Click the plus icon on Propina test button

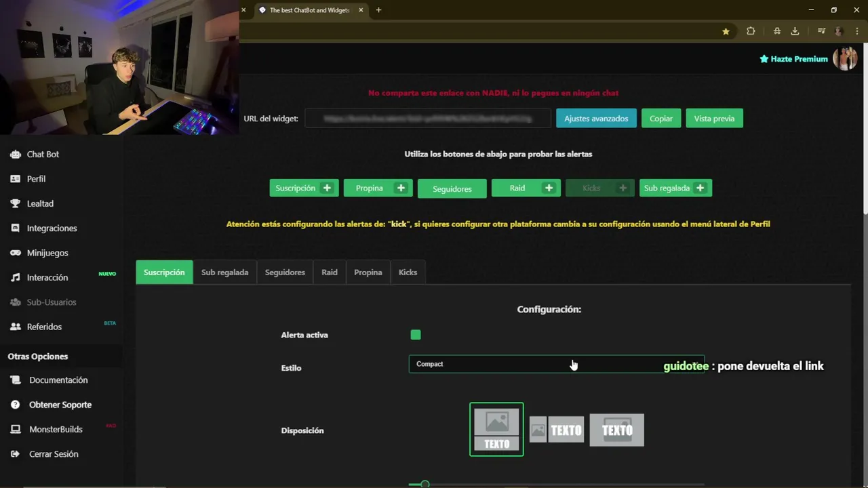(401, 188)
